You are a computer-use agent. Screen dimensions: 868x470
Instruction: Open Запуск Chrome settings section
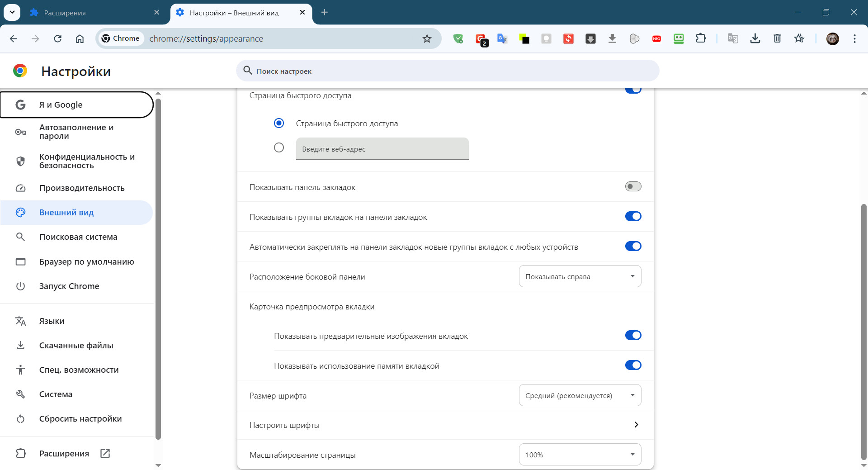pyautogui.click(x=77, y=286)
